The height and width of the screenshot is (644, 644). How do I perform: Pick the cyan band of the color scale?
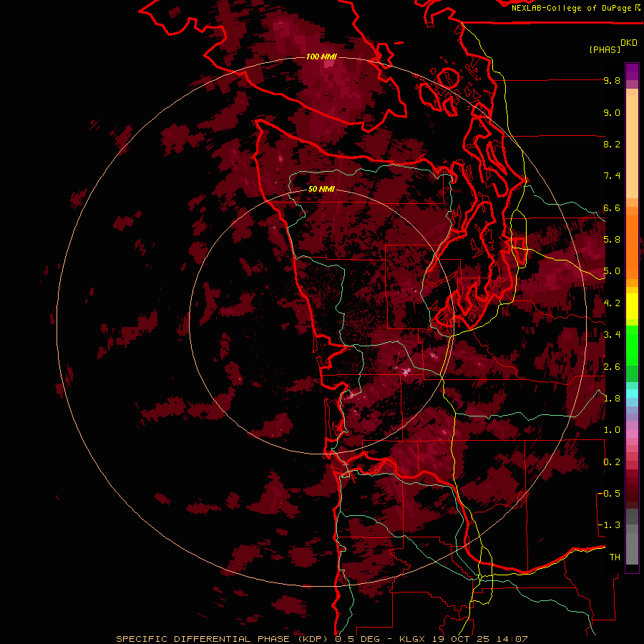(x=632, y=394)
